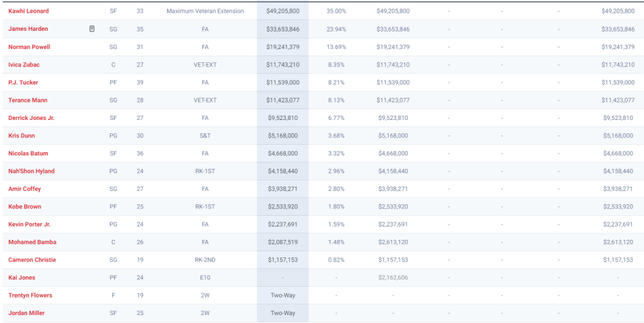The width and height of the screenshot is (644, 323).
Task: Open Kobe Brown's player link
Action: click(25, 206)
